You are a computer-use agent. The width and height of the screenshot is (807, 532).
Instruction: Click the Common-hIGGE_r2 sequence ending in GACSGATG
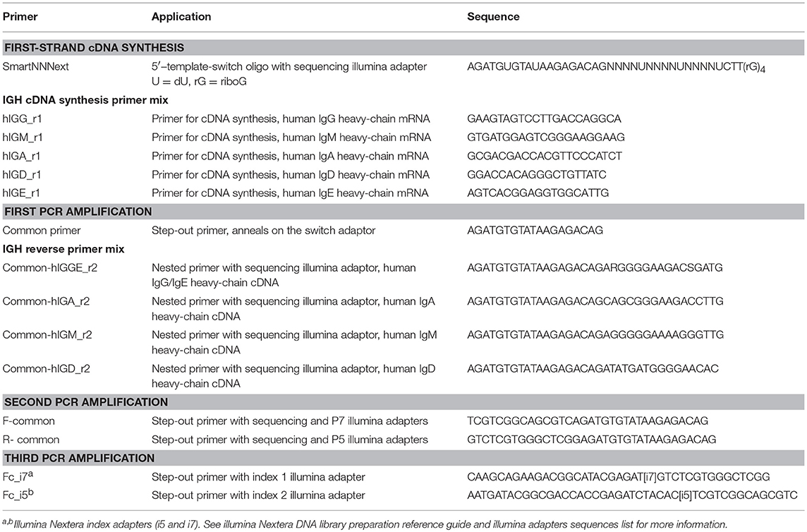pyautogui.click(x=595, y=268)
